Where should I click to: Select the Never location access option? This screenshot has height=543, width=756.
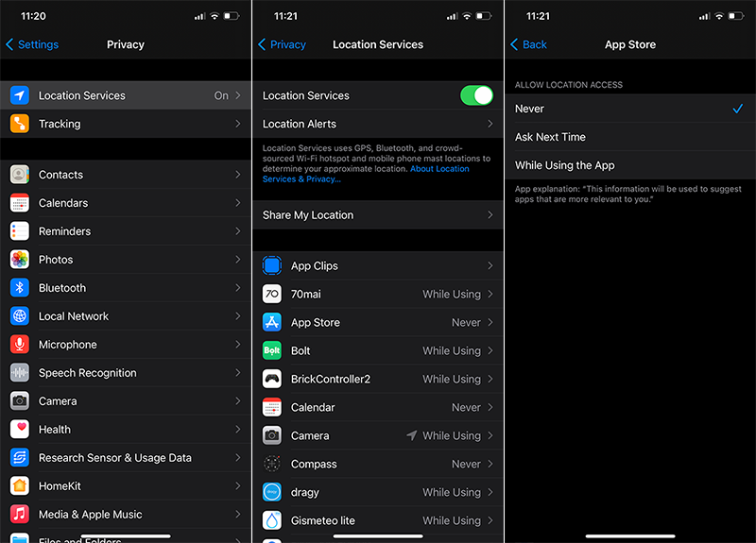[x=630, y=109]
